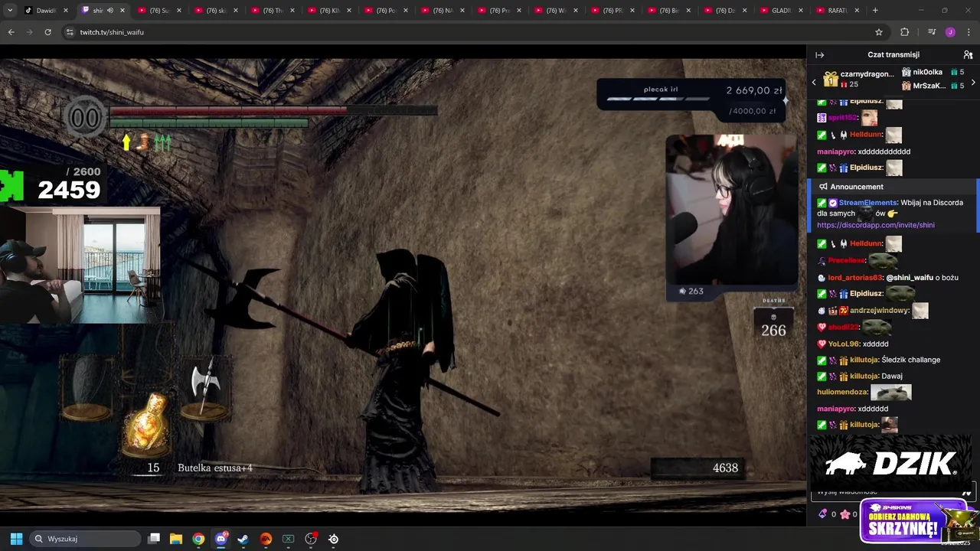Image resolution: width=980 pixels, height=551 pixels.
Task: Bookmark this page with the star icon
Action: (x=879, y=32)
